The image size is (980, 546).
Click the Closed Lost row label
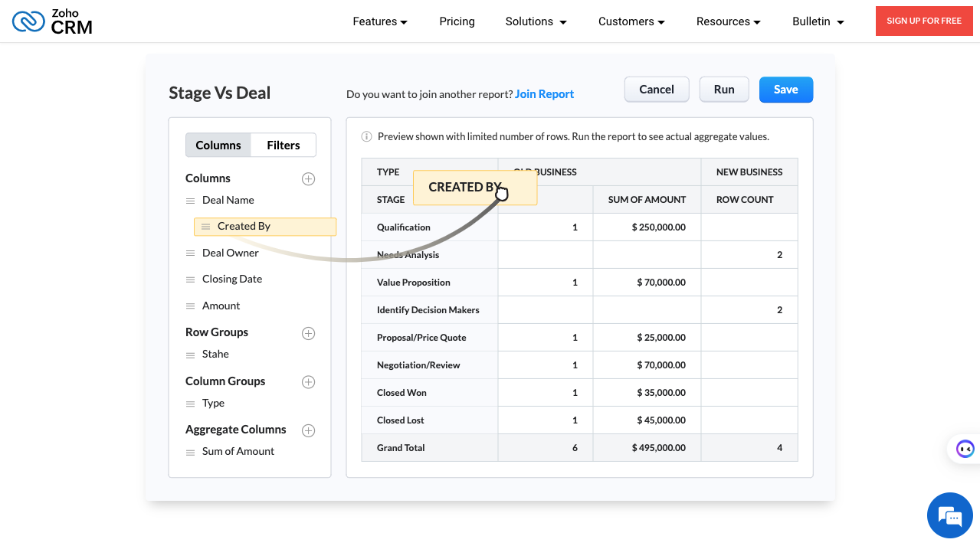click(401, 420)
